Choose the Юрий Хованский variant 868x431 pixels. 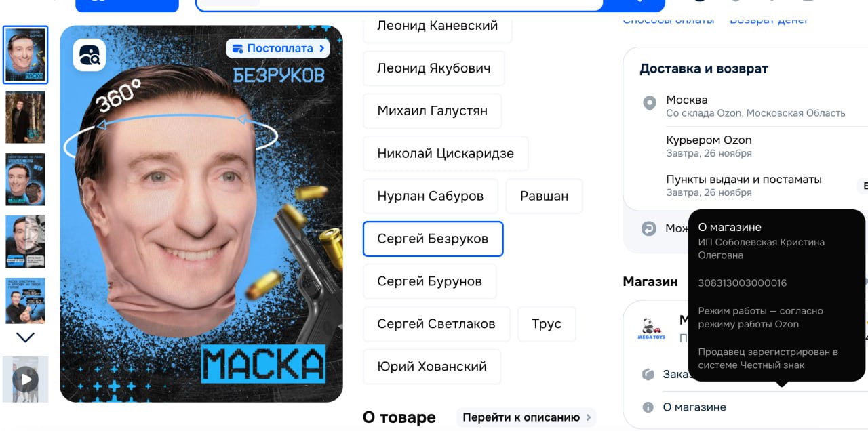tap(432, 367)
